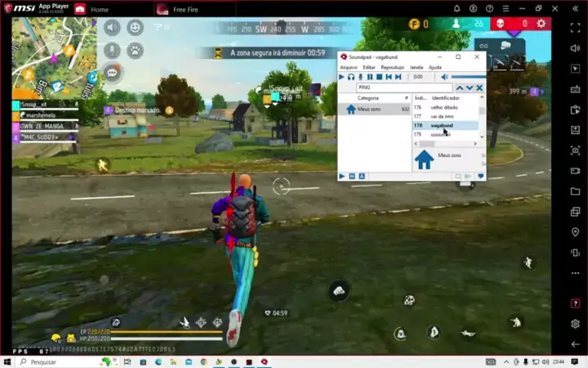
Task: Switch to the Home tab
Action: (x=100, y=9)
